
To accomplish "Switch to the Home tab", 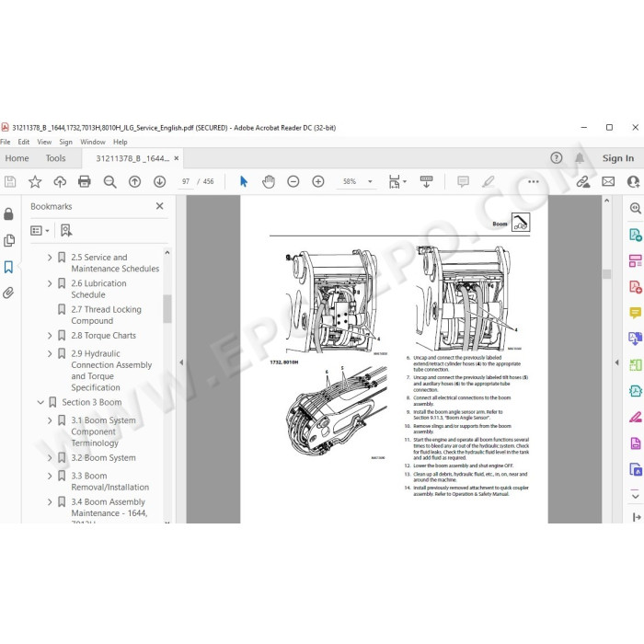I will point(17,158).
